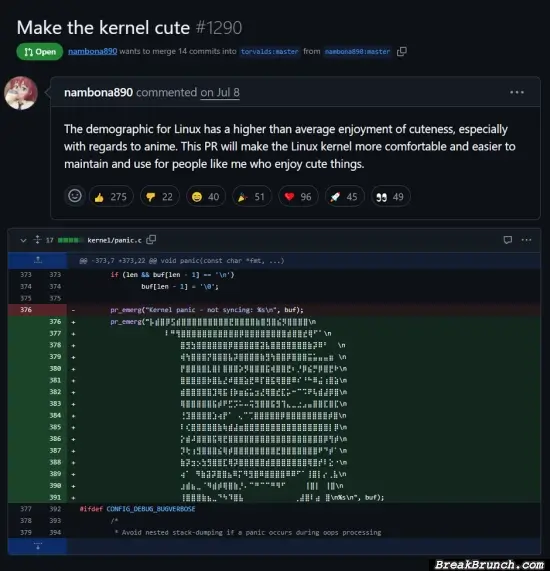The image size is (550, 571).
Task: Click the eyes reaction 49
Action: pyautogui.click(x=390, y=197)
